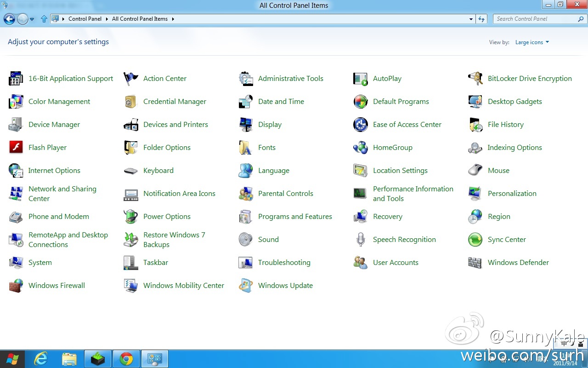The width and height of the screenshot is (588, 368).
Task: Click the Action Center flag icon
Action: 131,79
